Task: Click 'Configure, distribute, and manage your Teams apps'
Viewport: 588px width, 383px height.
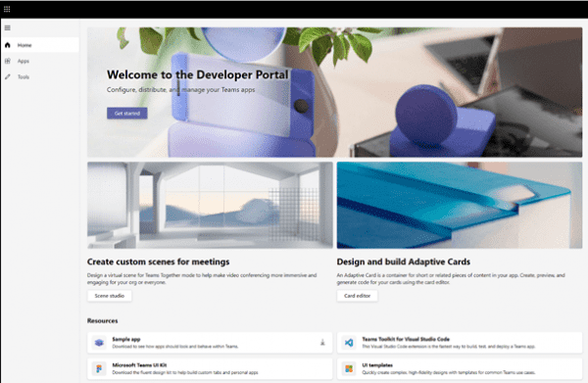Action: click(180, 90)
